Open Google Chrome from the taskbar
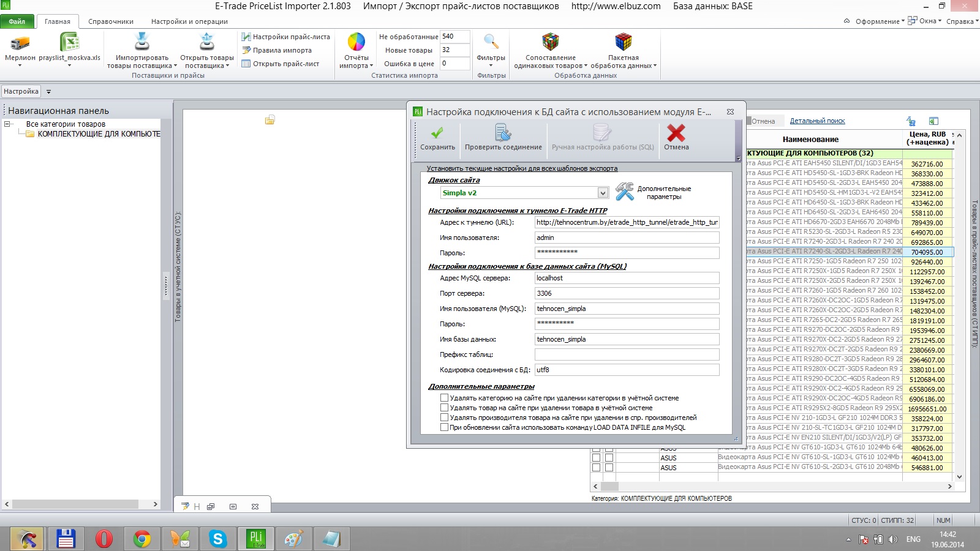The width and height of the screenshot is (980, 551). pyautogui.click(x=142, y=539)
